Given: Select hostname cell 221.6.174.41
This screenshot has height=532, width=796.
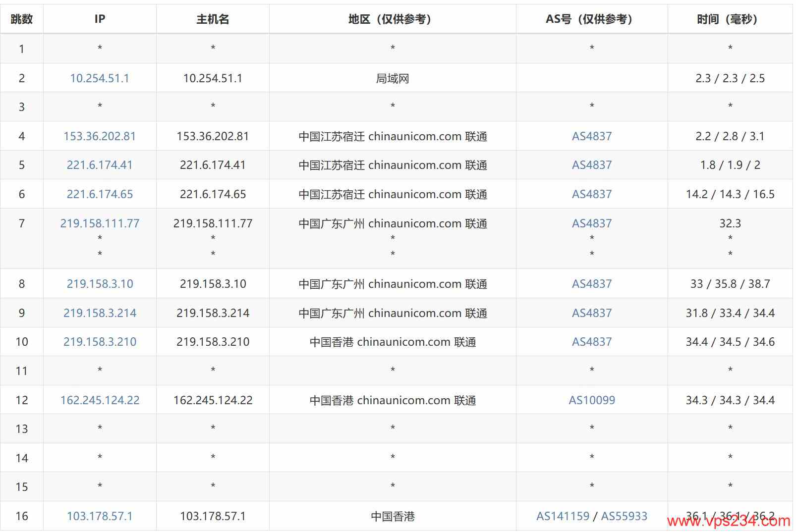Looking at the screenshot, I should [213, 165].
